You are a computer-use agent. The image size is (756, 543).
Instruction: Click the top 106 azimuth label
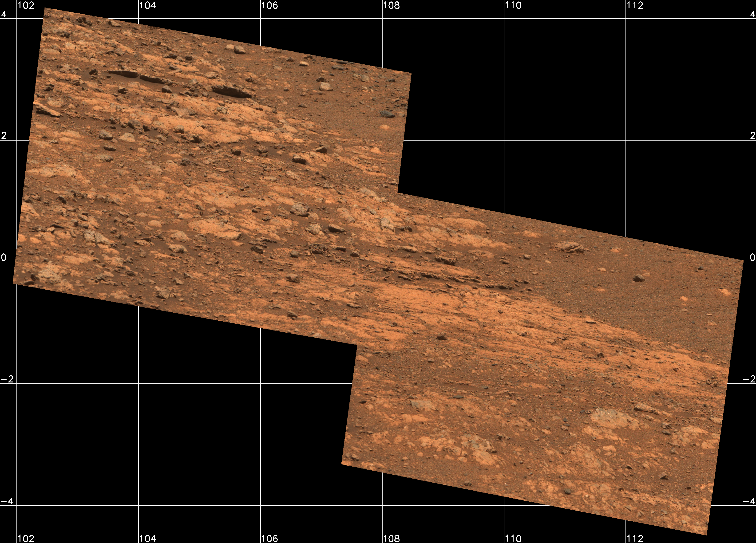pyautogui.click(x=270, y=5)
